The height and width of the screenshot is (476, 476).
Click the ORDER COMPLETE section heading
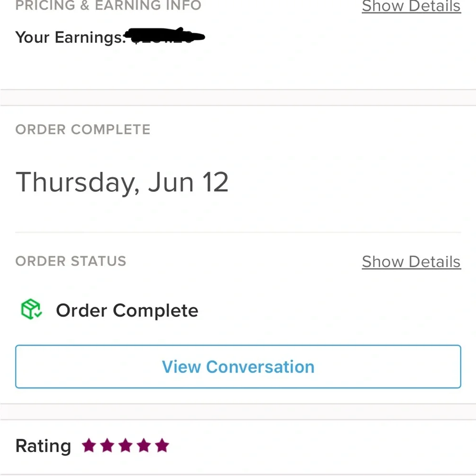(x=83, y=129)
